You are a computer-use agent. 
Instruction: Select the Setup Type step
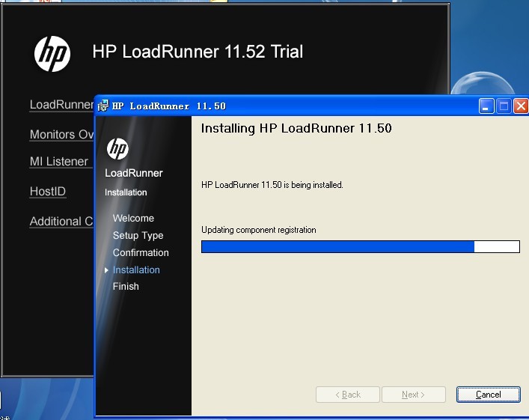138,235
